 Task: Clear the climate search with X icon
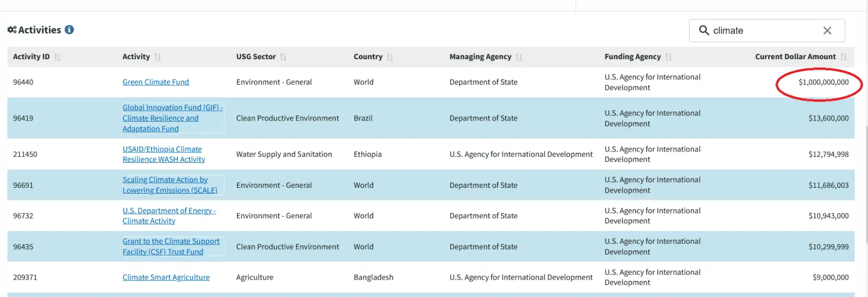coord(827,30)
